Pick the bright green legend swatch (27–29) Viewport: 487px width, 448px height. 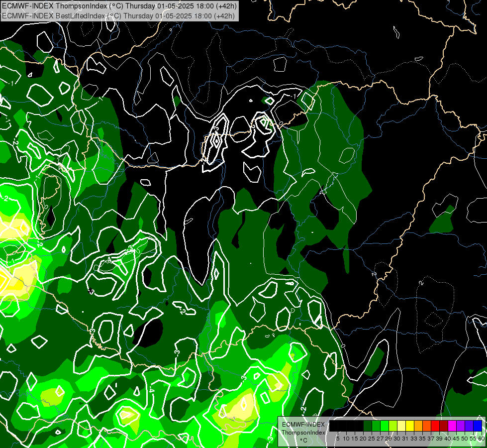pyautogui.click(x=385, y=426)
